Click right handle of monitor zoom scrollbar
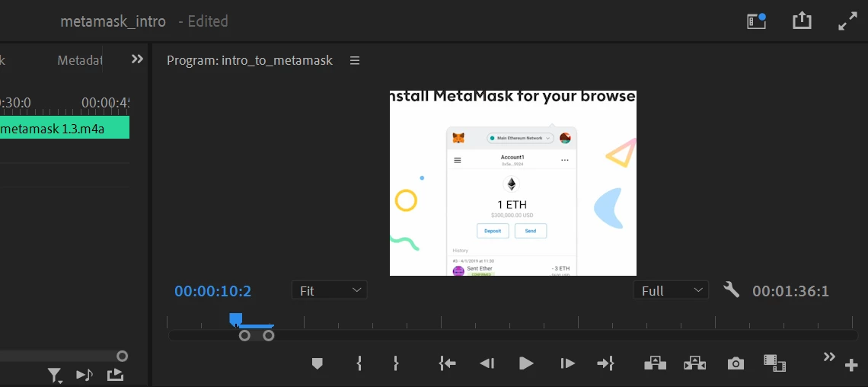868x387 pixels. coord(269,335)
